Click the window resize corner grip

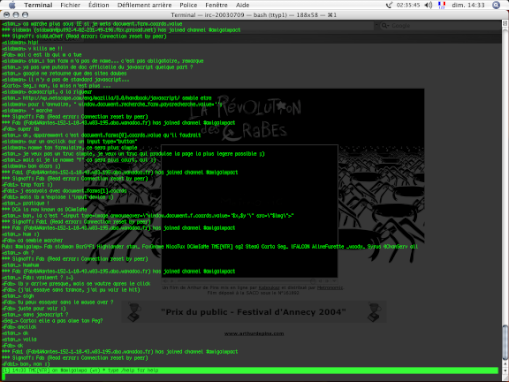coord(505,378)
